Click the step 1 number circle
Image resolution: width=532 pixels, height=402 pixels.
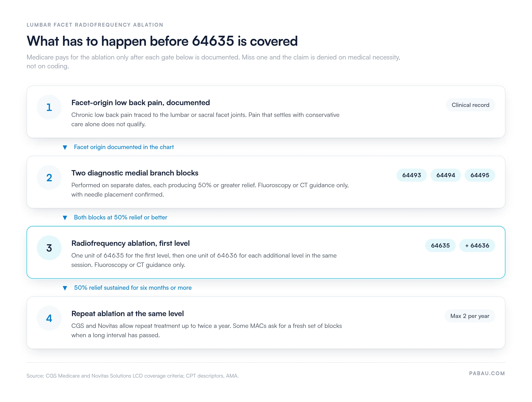click(49, 107)
